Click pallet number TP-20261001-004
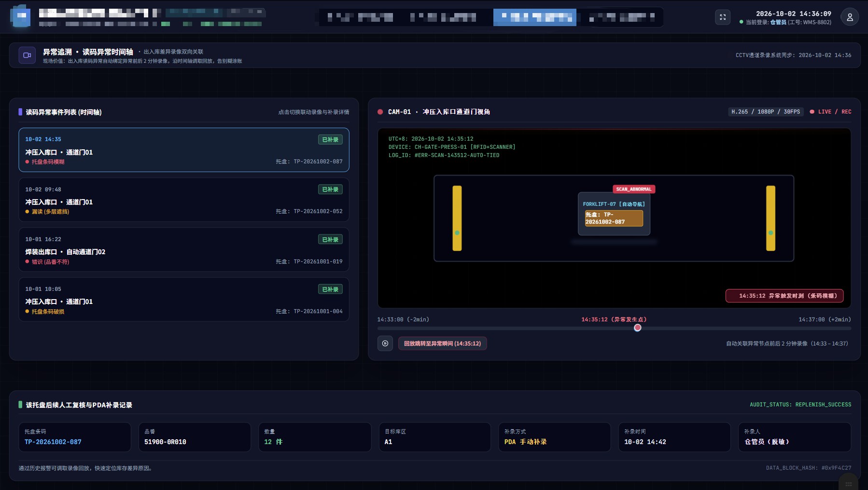Viewport: 868px width, 490px height. (x=318, y=311)
